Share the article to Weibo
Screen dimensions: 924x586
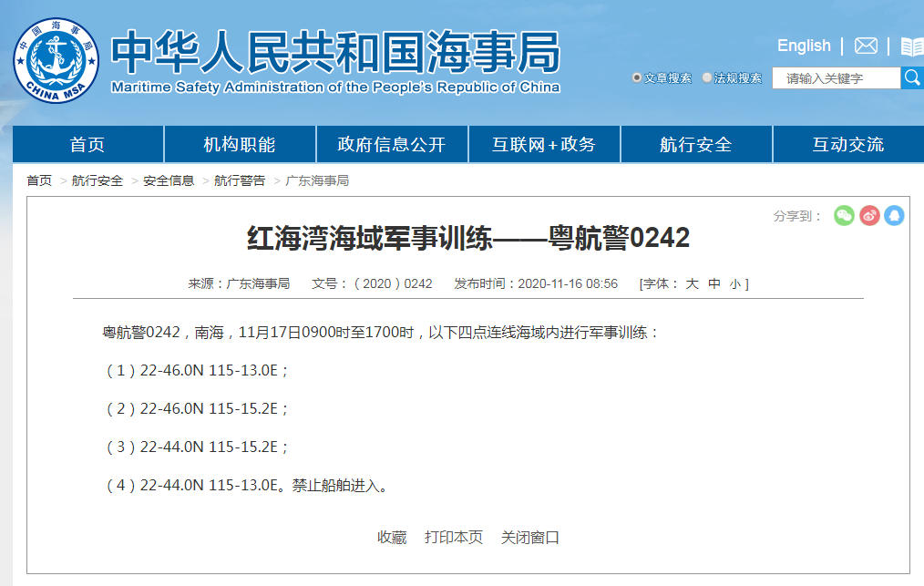point(869,216)
